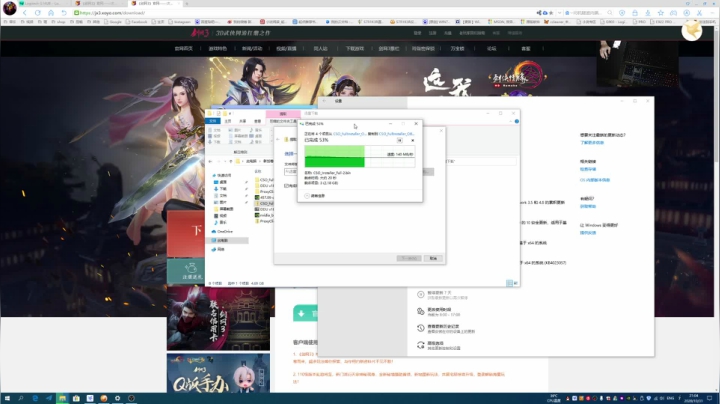Screen dimensions: 720x404
Task: Reload the jx3 download page
Action: pos(38,13)
